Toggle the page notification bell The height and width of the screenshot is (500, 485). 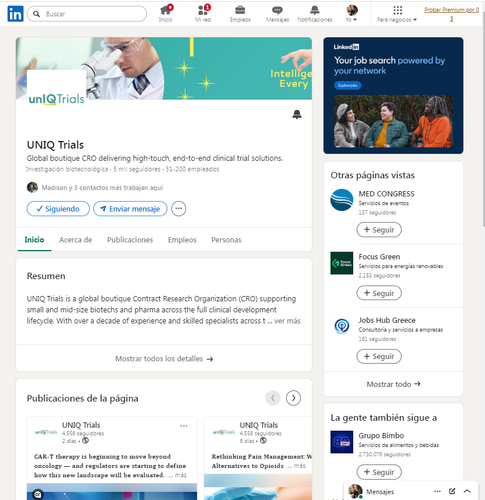(x=297, y=114)
